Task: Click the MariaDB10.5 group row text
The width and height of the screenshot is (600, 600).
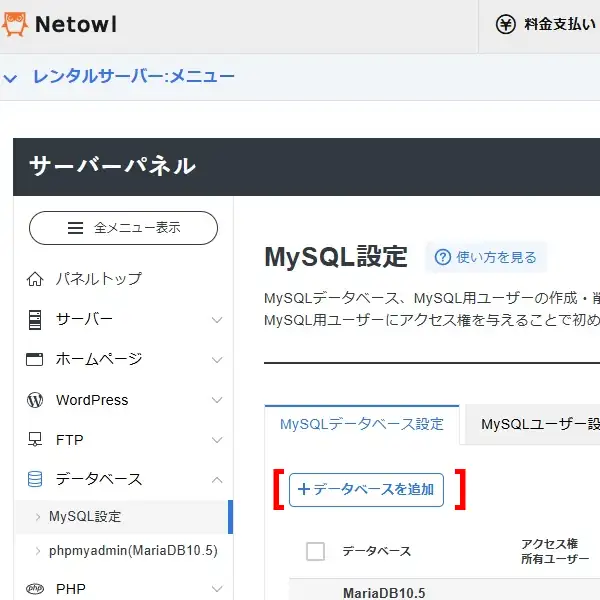Action: pos(384,593)
